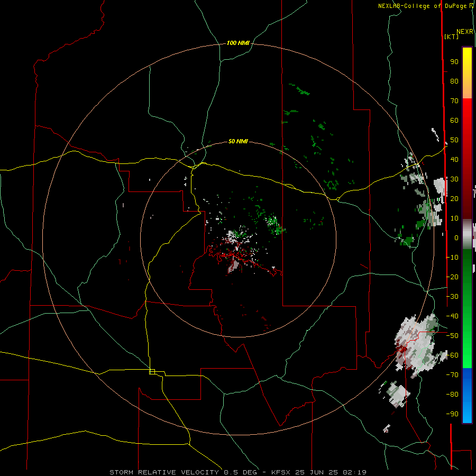Click the [KT] units label
The height and width of the screenshot is (476, 476).
coord(452,36)
